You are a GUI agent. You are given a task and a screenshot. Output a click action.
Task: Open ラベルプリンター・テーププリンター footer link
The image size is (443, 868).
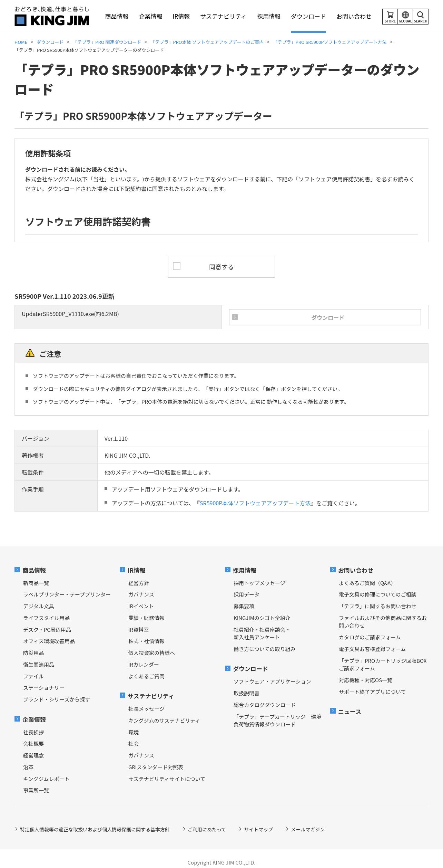coord(67,594)
